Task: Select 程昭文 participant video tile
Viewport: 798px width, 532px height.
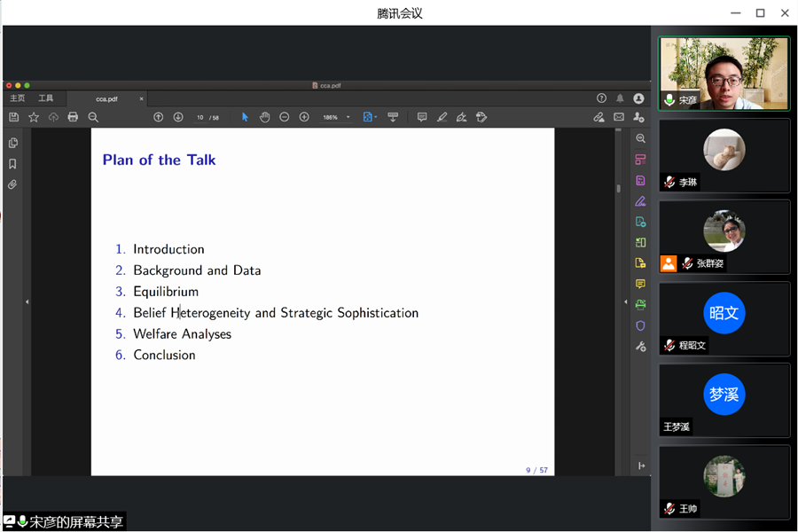Action: click(x=724, y=319)
